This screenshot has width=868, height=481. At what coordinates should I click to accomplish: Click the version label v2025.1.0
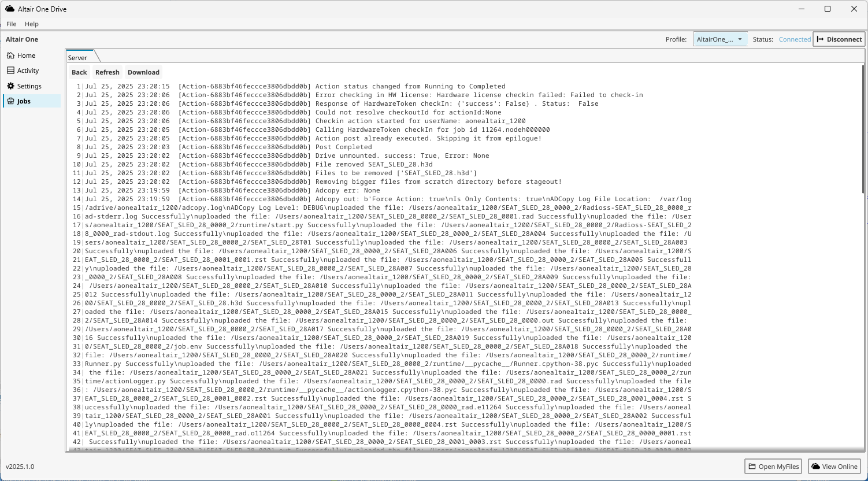click(20, 467)
